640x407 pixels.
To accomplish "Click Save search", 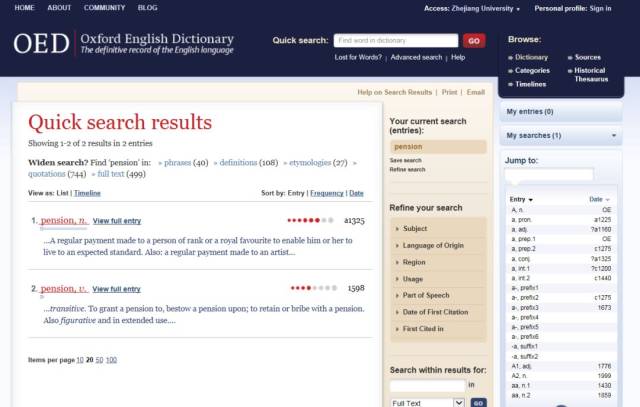I will pos(405,160).
